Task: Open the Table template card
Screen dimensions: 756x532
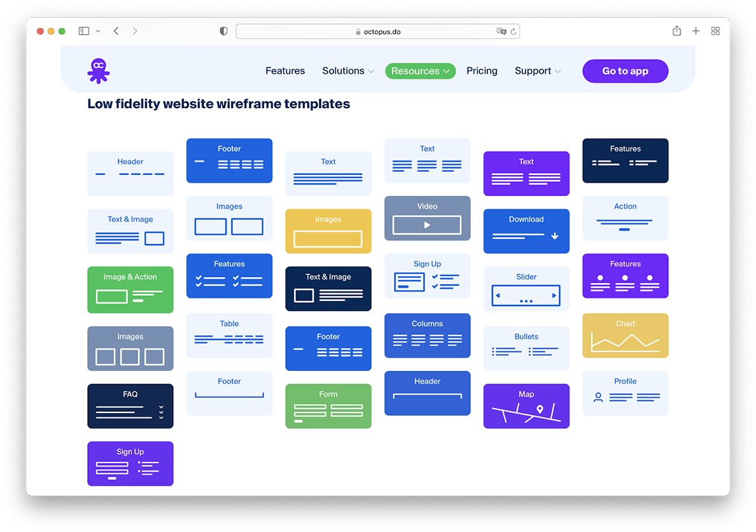Action: tap(229, 336)
